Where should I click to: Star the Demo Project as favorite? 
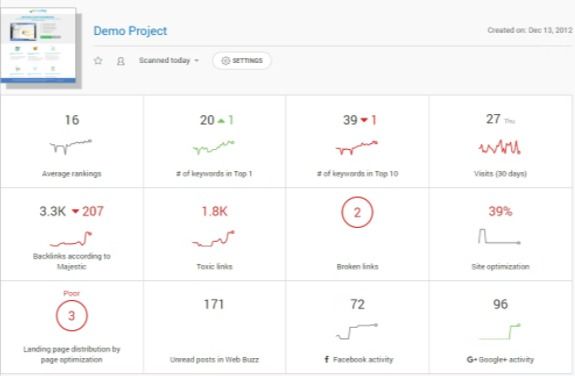(98, 61)
